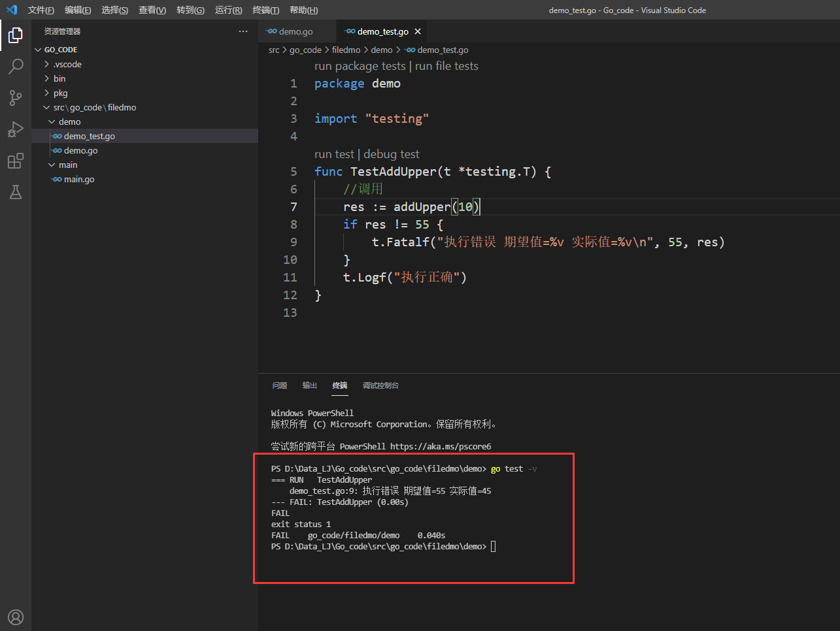840x631 pixels.
Task: Click 'run package tests' code lens
Action: click(360, 66)
